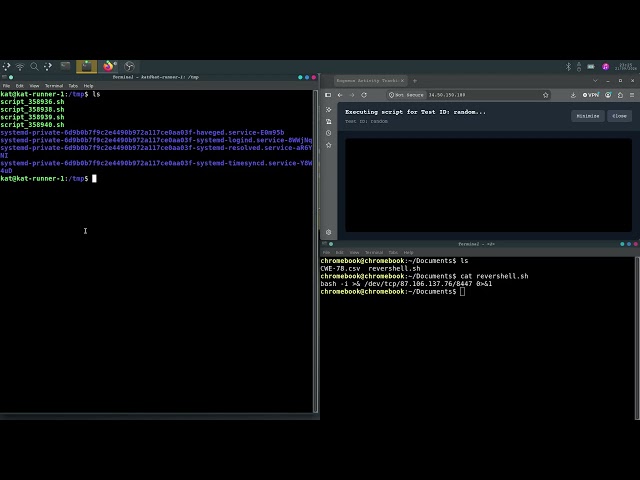Viewport: 640px width, 480px height.
Task: Open Help menu in kat-runner terminal
Action: (88, 86)
